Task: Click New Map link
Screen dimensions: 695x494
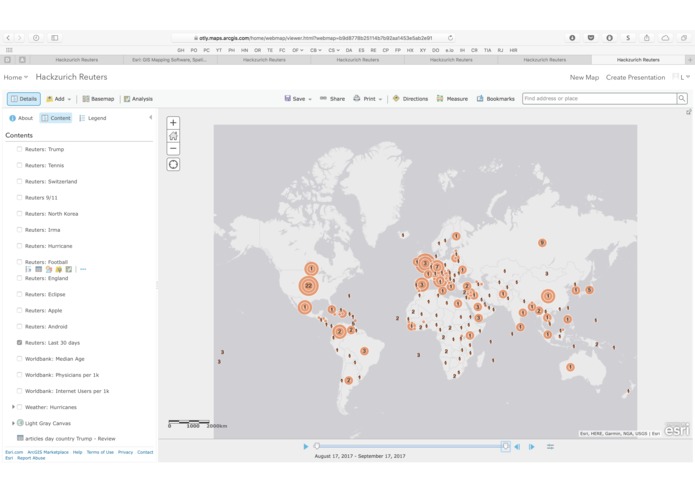Action: [584, 77]
